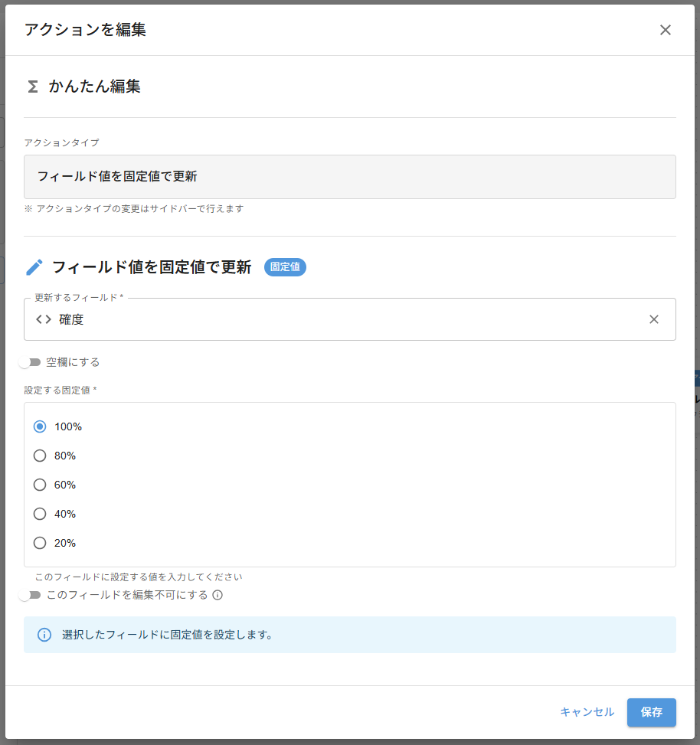The width and height of the screenshot is (700, 745).
Task: Close the アクションを編集 dialog with X
Action: click(x=665, y=30)
